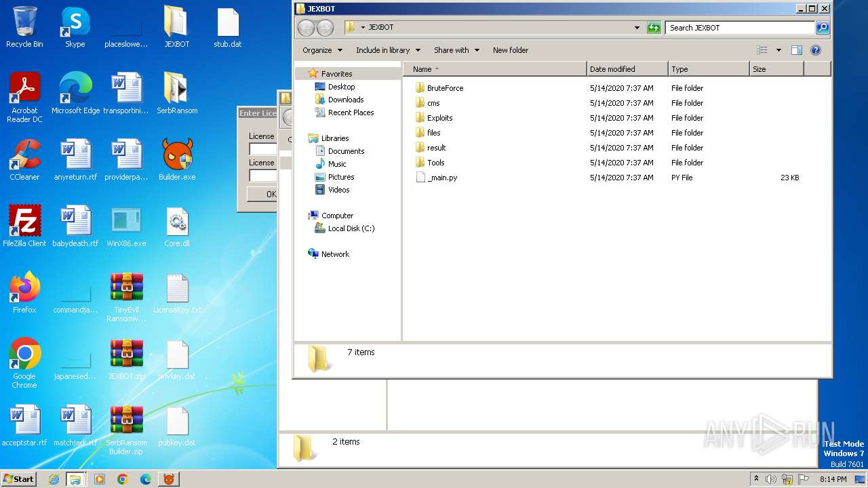The image size is (868, 488).
Task: Launch the CCleaner desktop shortcut
Action: point(24,160)
